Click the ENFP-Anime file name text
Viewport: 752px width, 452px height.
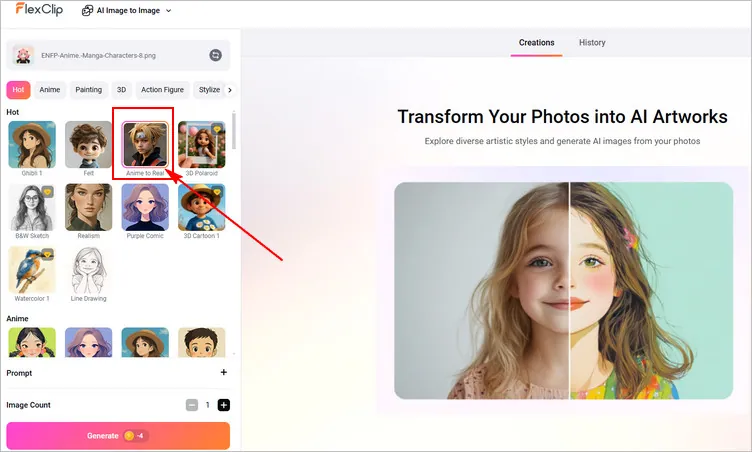[98, 56]
